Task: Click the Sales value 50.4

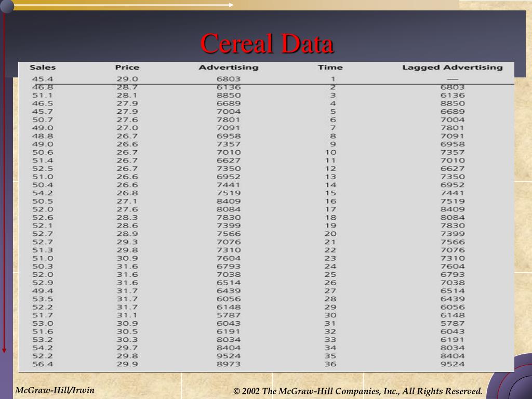Action: (x=43, y=185)
